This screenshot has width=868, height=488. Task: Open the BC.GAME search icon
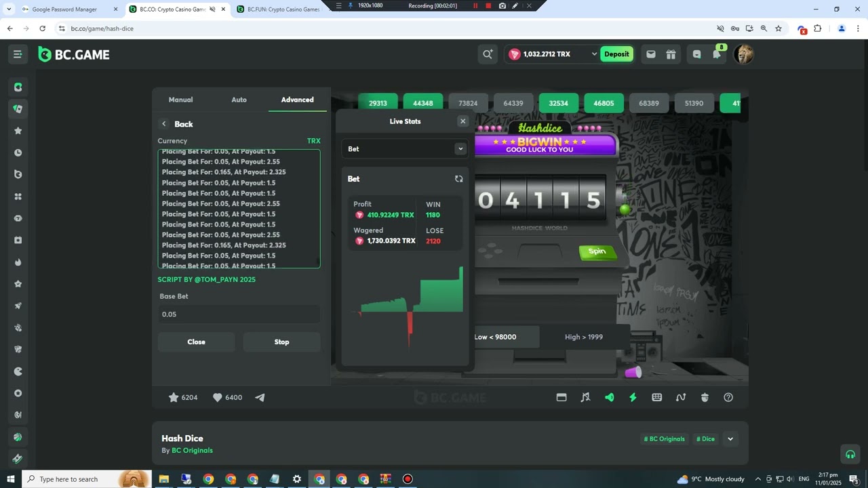tap(487, 54)
